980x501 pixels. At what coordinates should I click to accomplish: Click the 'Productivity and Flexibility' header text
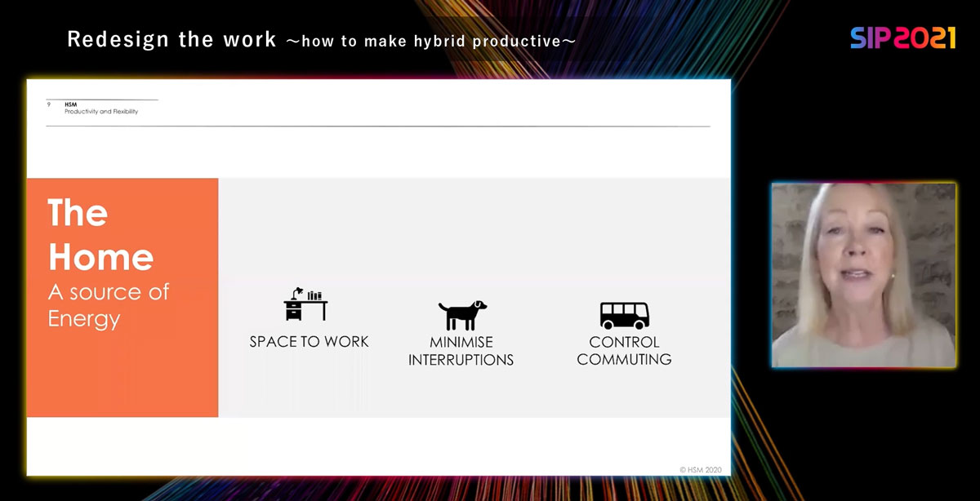[x=101, y=112]
